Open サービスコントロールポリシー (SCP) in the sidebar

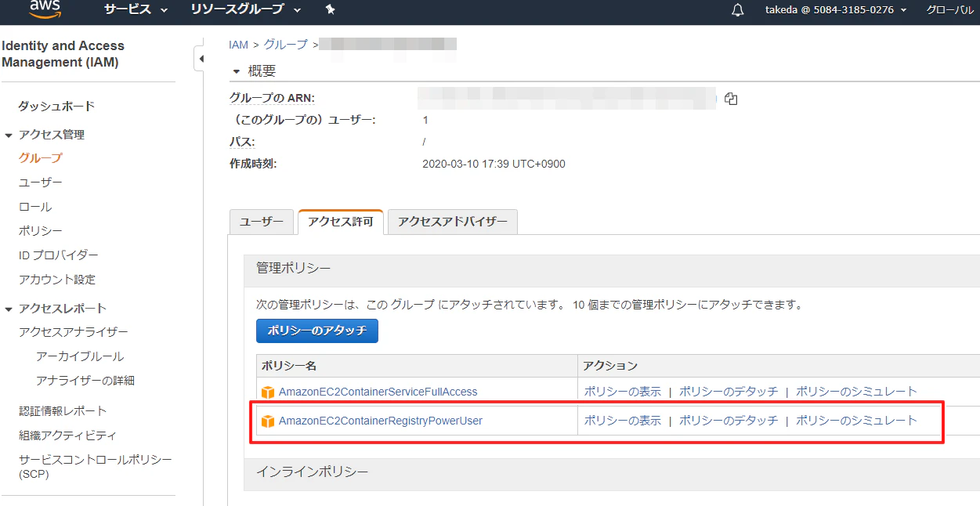95,466
